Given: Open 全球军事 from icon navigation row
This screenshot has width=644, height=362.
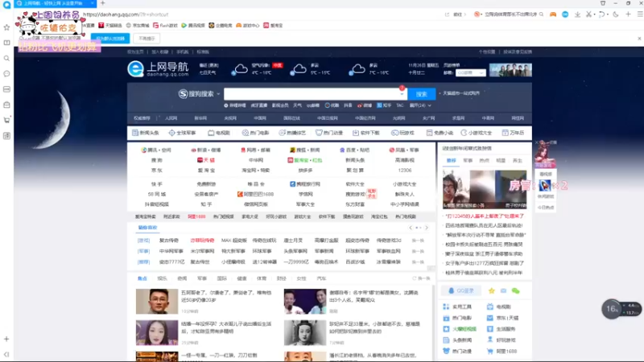Looking at the screenshot, I should click(x=183, y=133).
